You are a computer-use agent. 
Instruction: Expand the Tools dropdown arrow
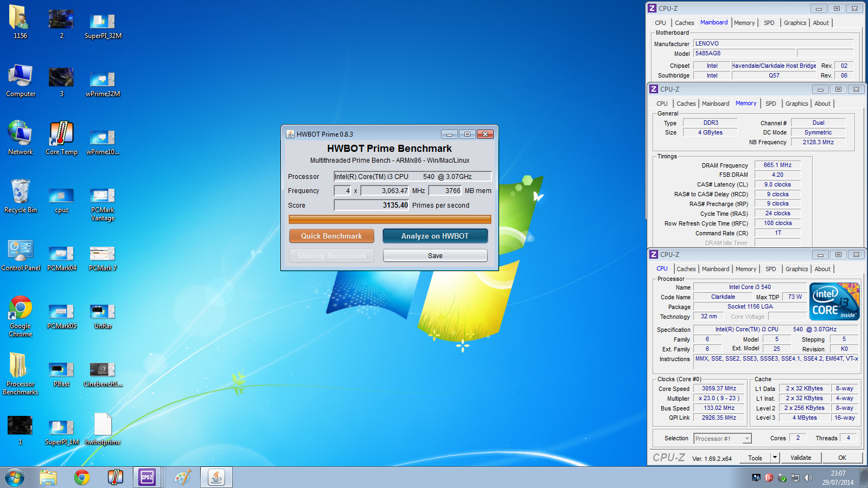(x=775, y=458)
